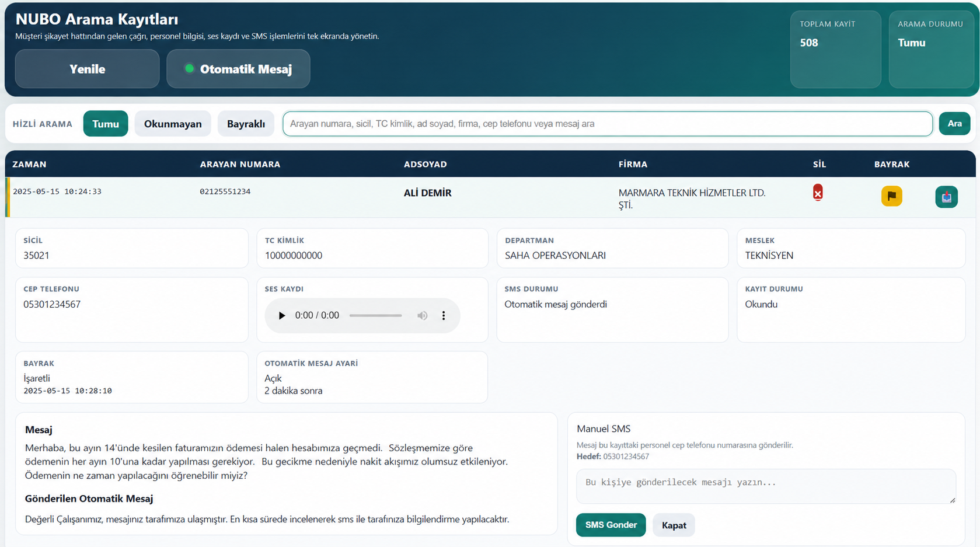Play the voice recording audio

click(282, 315)
